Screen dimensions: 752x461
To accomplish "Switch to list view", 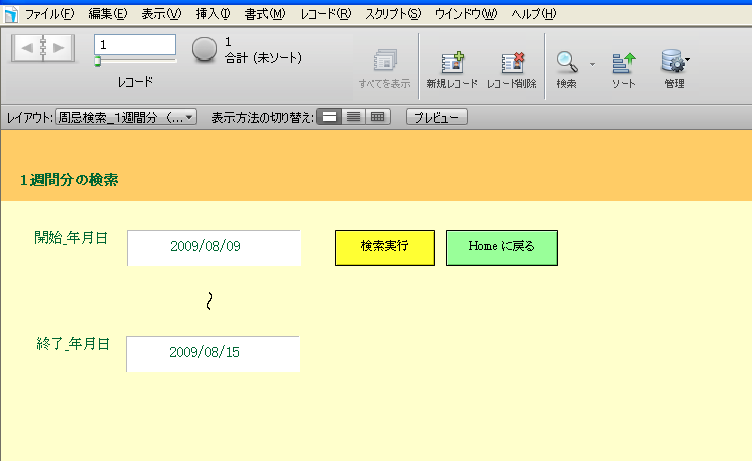I will pyautogui.click(x=353, y=117).
